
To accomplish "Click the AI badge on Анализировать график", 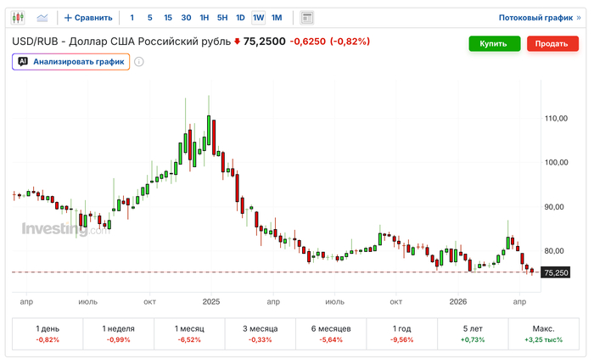I will click(x=23, y=61).
